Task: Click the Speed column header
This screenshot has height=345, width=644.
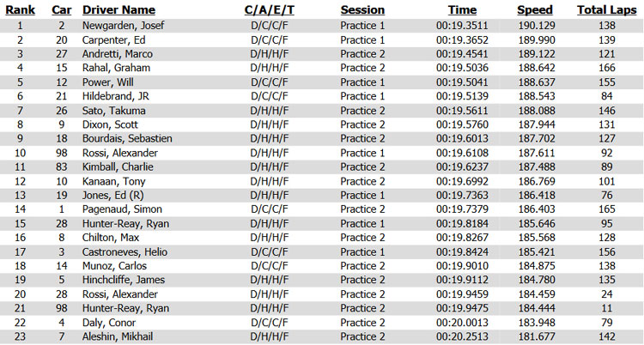Action: tap(535, 9)
